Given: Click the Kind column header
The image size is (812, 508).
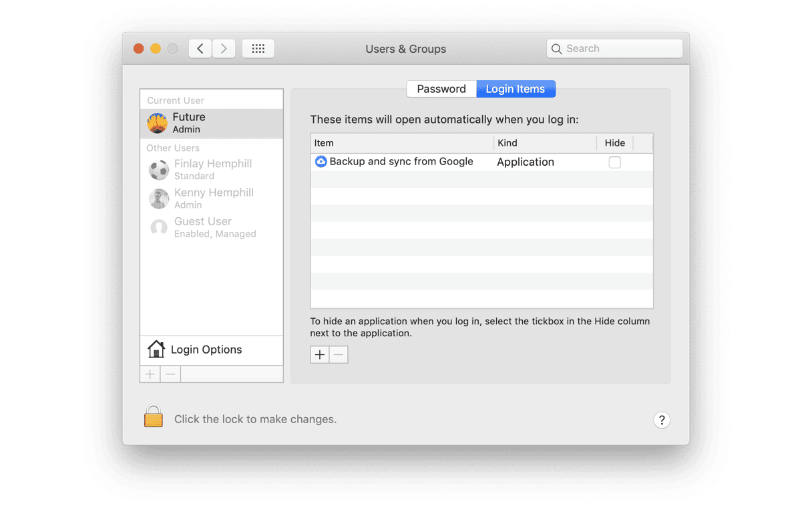Looking at the screenshot, I should tap(545, 143).
